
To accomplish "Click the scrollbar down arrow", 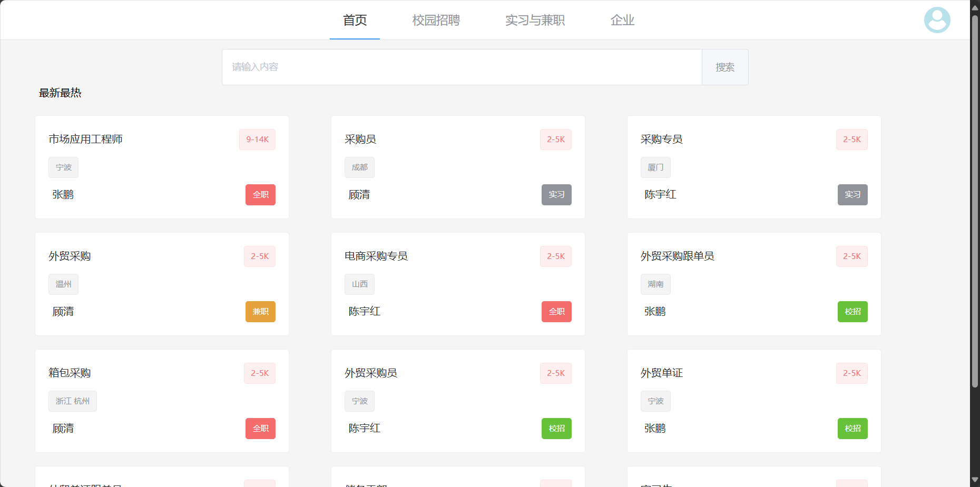I will [x=975, y=480].
